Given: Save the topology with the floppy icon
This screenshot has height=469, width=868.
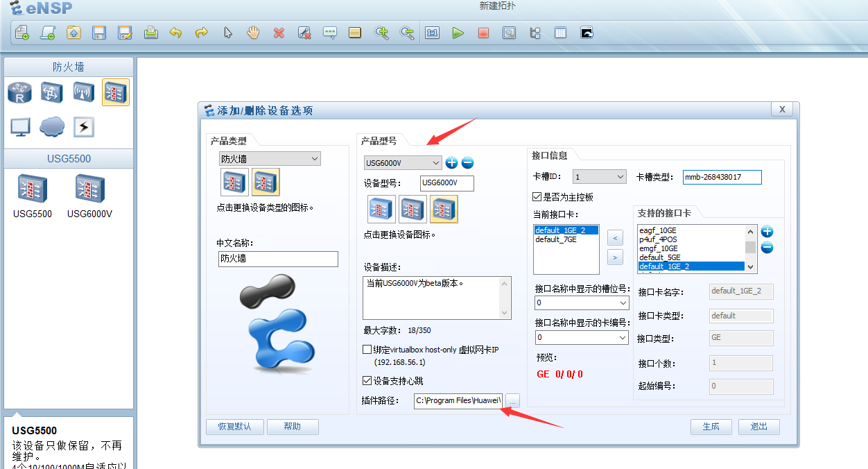Looking at the screenshot, I should 99,33.
